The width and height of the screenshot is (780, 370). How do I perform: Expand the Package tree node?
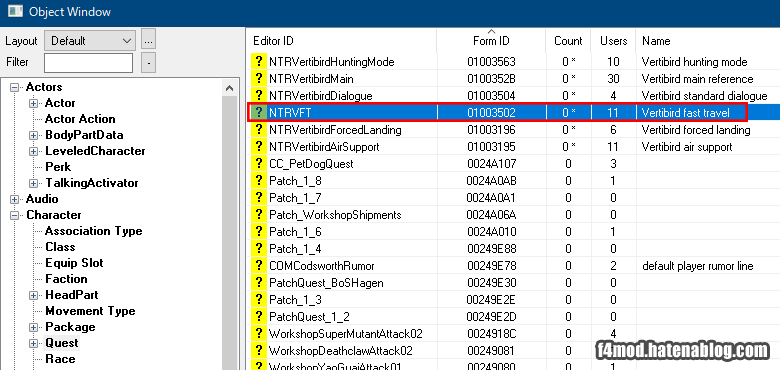pos(33,327)
